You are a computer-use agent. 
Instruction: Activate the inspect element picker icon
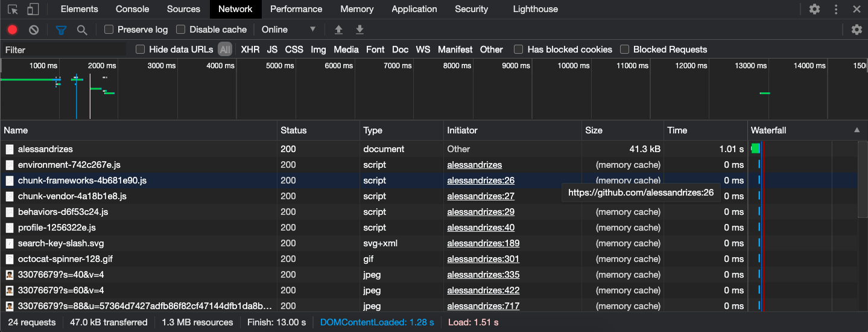pyautogui.click(x=13, y=9)
